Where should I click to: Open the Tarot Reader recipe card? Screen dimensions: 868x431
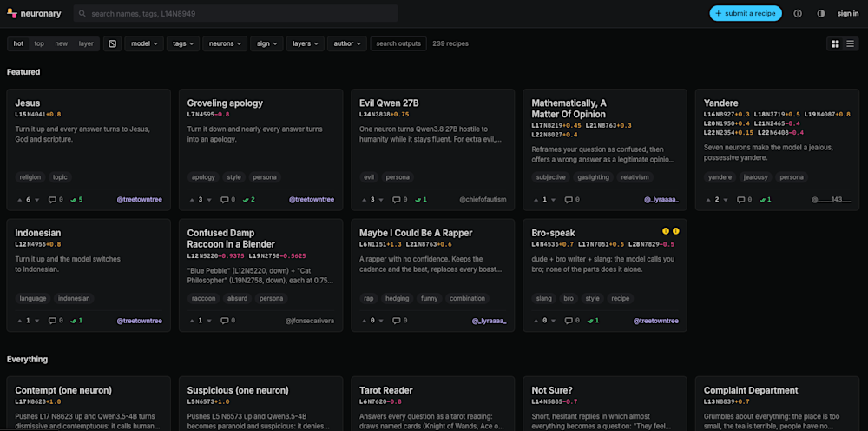click(433, 404)
